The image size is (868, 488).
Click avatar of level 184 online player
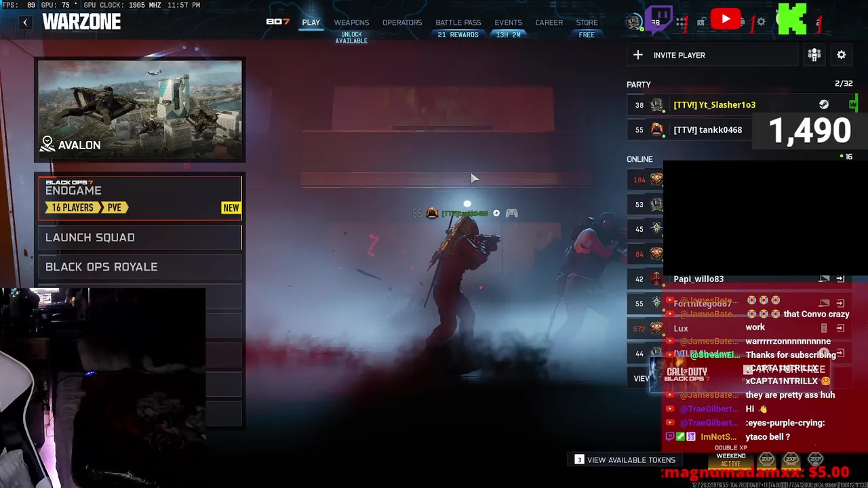click(x=656, y=179)
